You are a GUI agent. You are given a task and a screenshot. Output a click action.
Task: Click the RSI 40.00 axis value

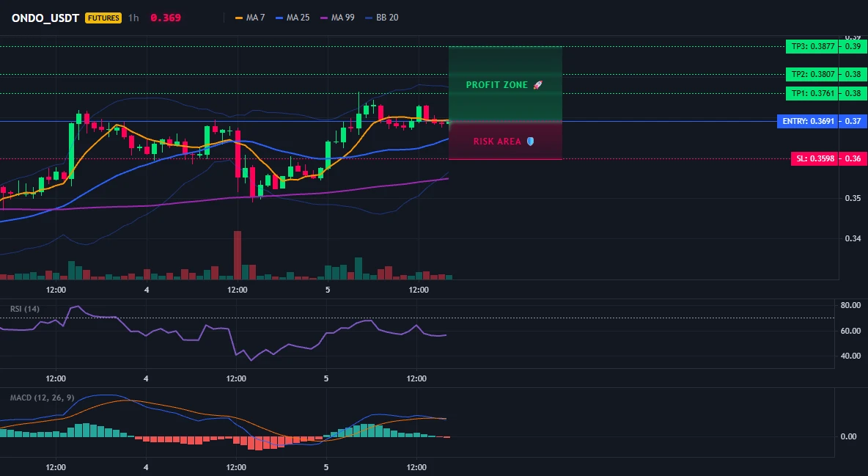coord(850,356)
